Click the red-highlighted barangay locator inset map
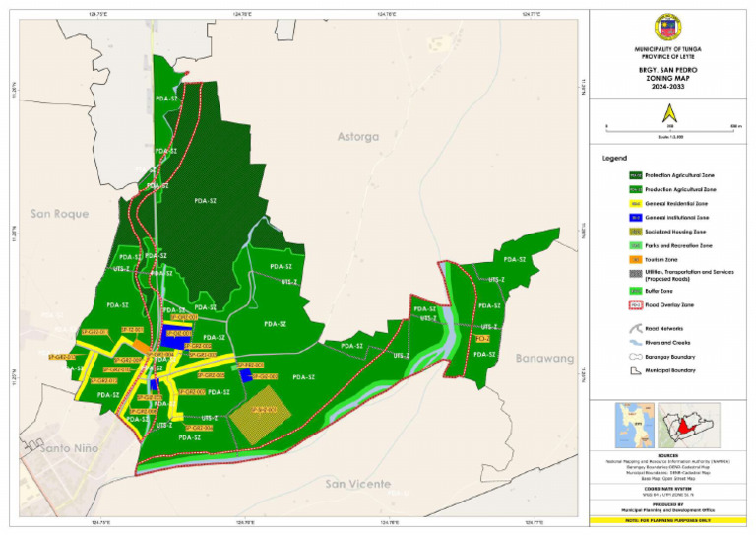Image resolution: width=756 pixels, height=535 pixels. [689, 426]
